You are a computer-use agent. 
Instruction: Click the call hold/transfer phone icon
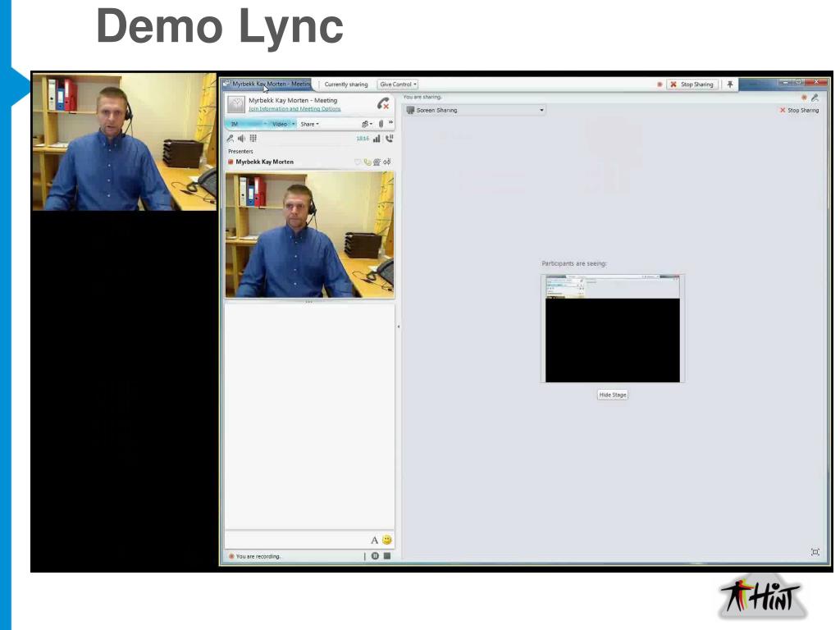pos(390,138)
